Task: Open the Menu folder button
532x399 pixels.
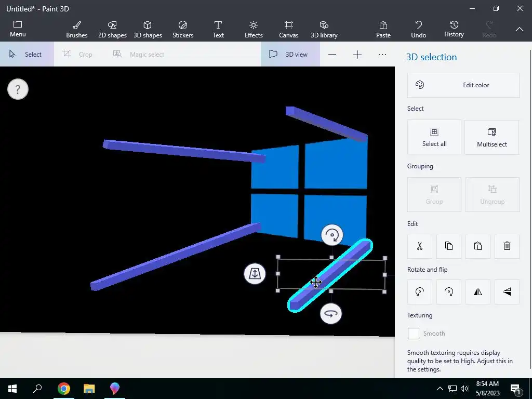Action: coord(18,29)
